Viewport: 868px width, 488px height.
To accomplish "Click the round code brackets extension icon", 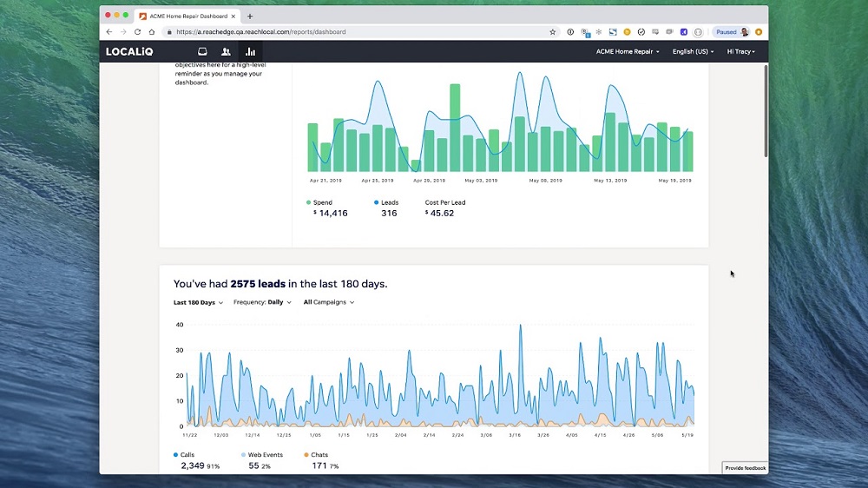I will click(698, 32).
